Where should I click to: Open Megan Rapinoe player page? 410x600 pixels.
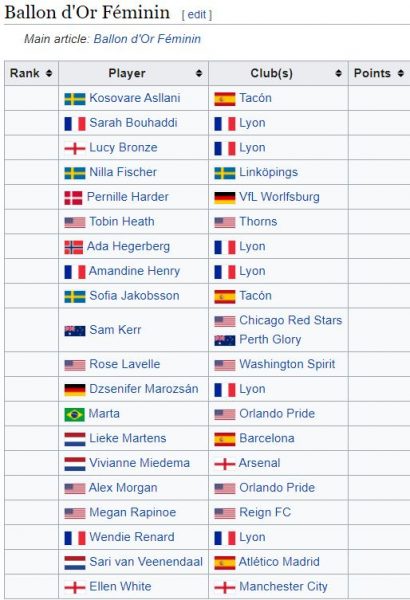coord(132,512)
